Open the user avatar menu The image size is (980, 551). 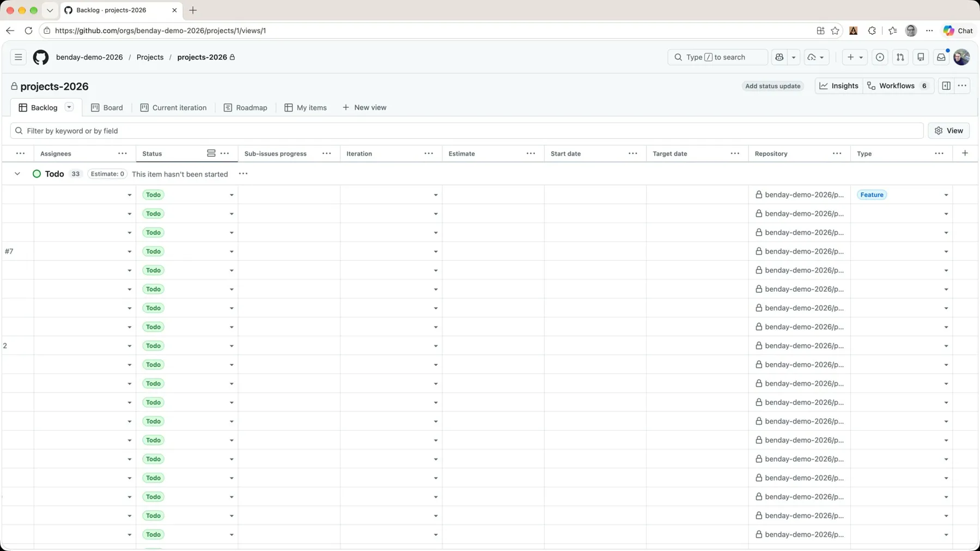point(961,57)
